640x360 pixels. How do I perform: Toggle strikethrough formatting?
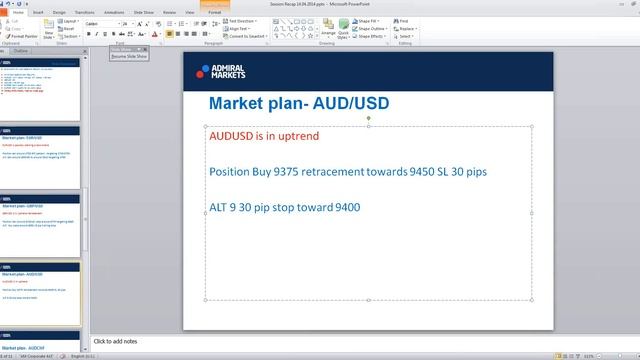point(121,34)
